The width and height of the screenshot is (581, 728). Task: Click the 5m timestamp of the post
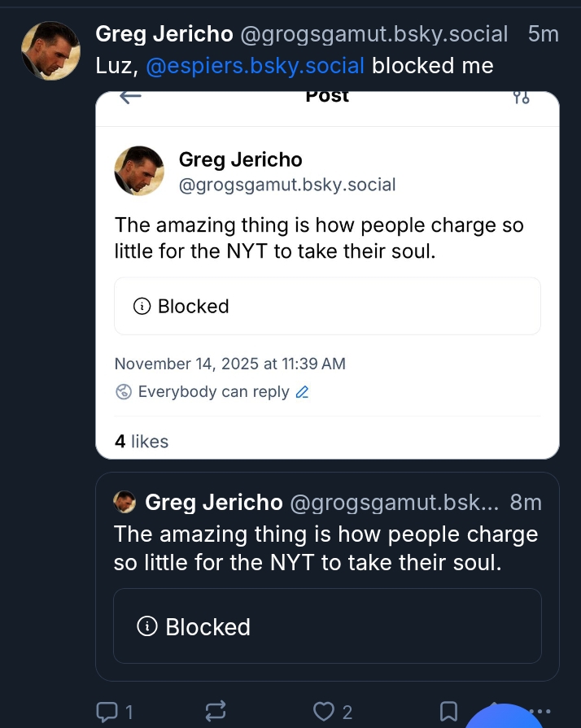tap(543, 34)
